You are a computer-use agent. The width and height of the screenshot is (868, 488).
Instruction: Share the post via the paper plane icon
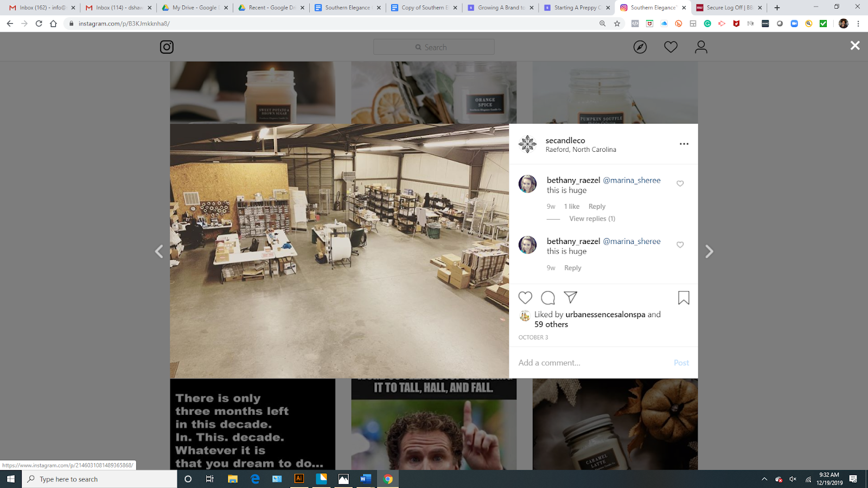pyautogui.click(x=570, y=298)
